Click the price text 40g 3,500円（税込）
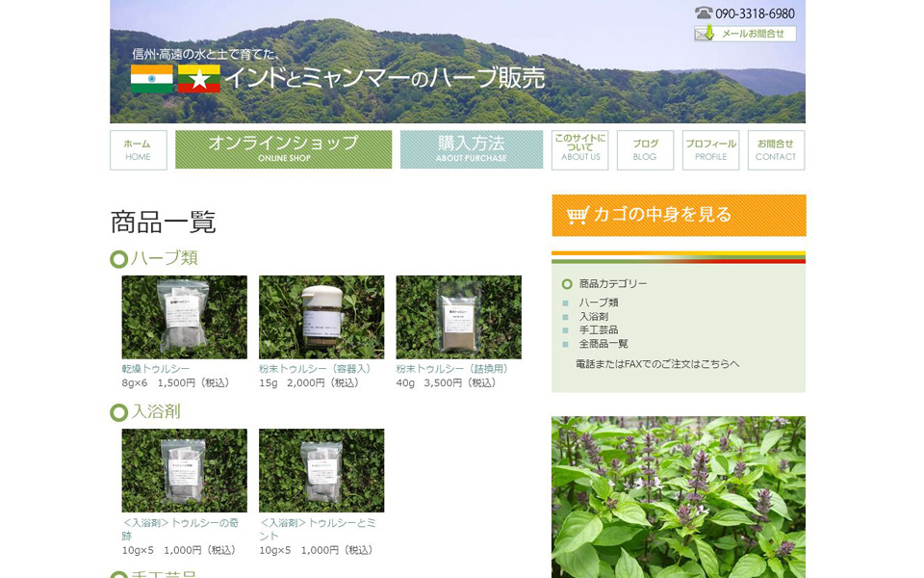Screen dimensions: 924x578 448,382
